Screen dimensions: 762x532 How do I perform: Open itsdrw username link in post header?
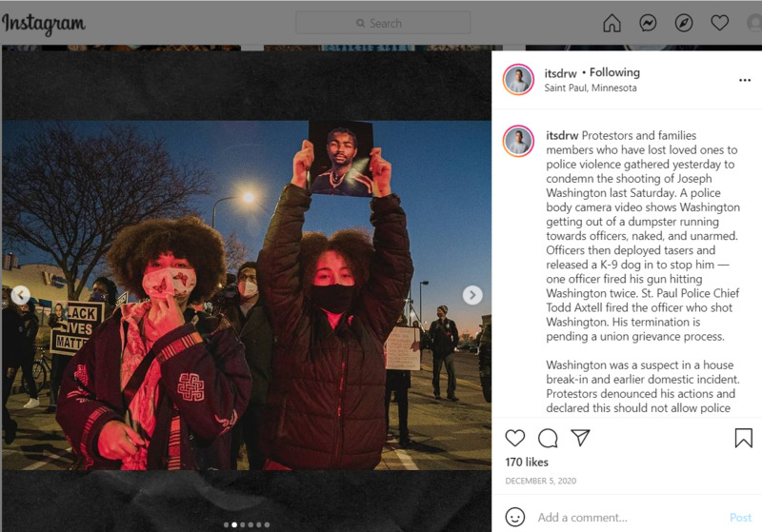560,73
